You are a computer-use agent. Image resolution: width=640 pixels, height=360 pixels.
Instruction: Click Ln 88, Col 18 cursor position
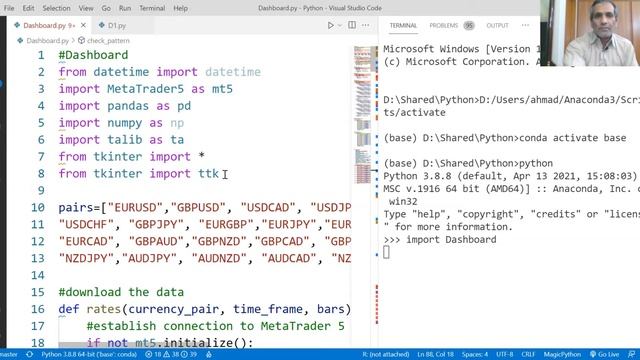(x=436, y=354)
